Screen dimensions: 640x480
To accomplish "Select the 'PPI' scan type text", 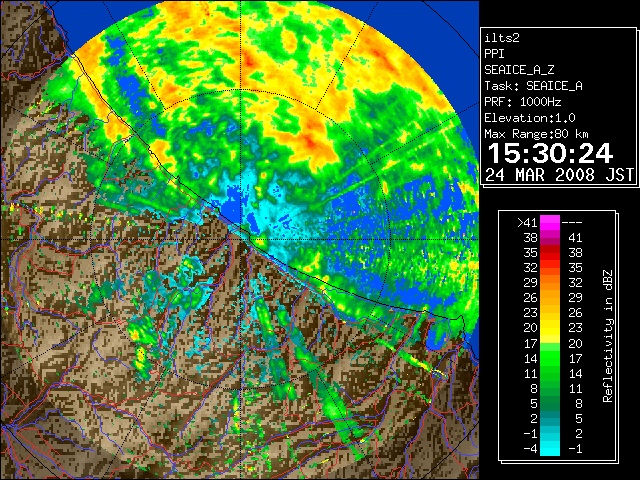I will pyautogui.click(x=494, y=54).
